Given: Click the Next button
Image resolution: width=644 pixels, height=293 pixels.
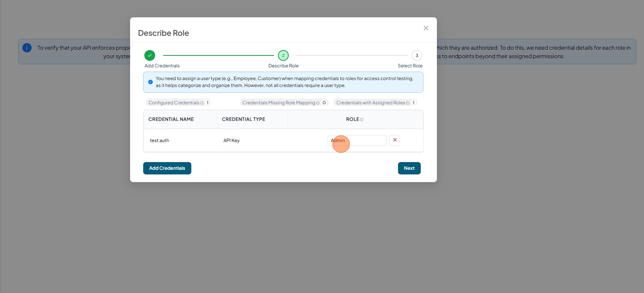Looking at the screenshot, I should [x=409, y=168].
